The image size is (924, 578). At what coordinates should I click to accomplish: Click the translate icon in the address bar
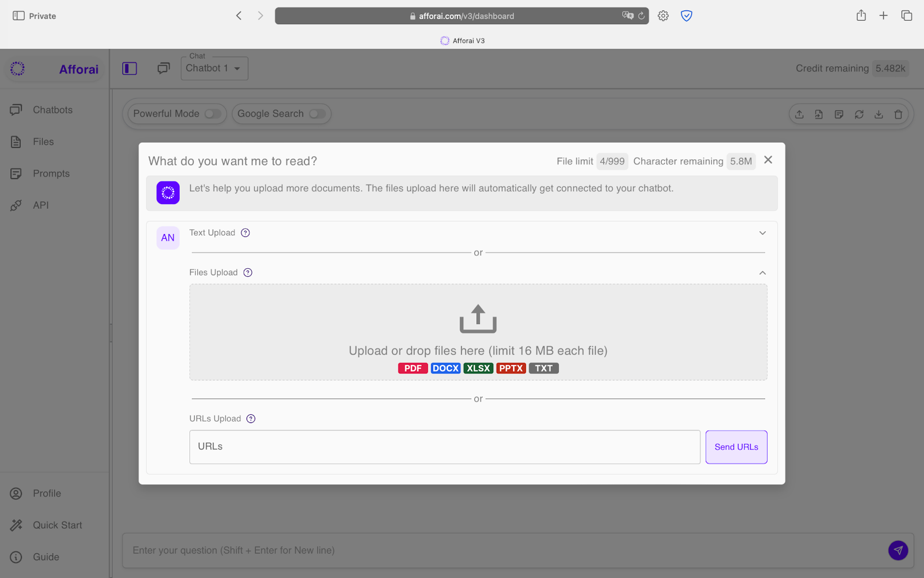628,16
